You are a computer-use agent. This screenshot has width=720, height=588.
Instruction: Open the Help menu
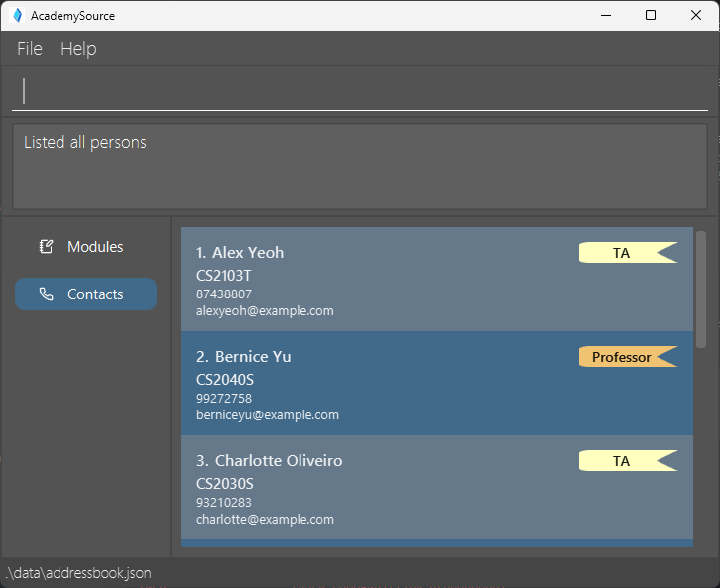pos(78,49)
